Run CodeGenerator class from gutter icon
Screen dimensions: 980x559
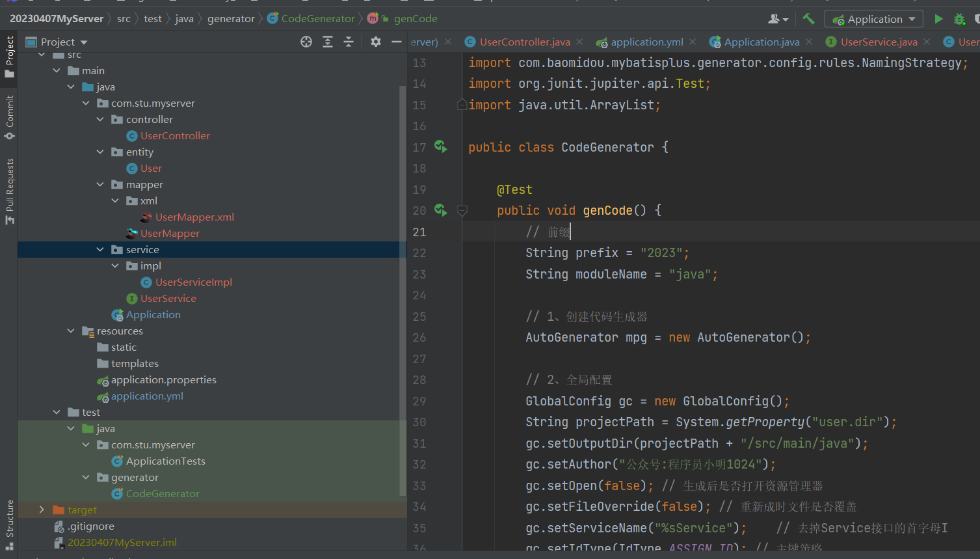(x=440, y=147)
